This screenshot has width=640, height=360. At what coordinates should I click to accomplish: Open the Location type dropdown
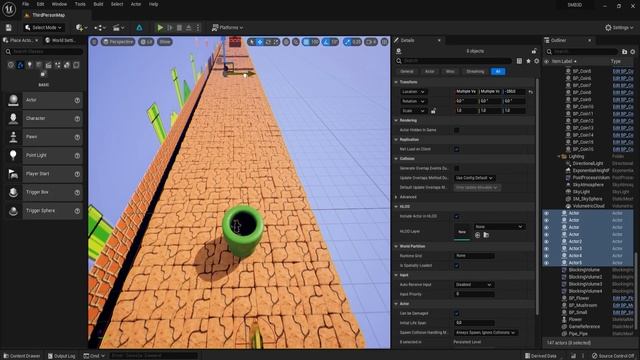click(413, 91)
